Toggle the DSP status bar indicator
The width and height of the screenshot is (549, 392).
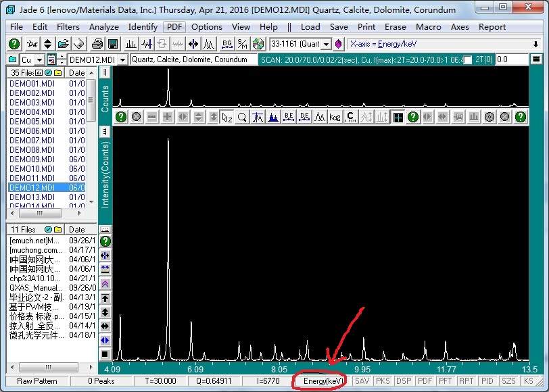click(x=404, y=381)
